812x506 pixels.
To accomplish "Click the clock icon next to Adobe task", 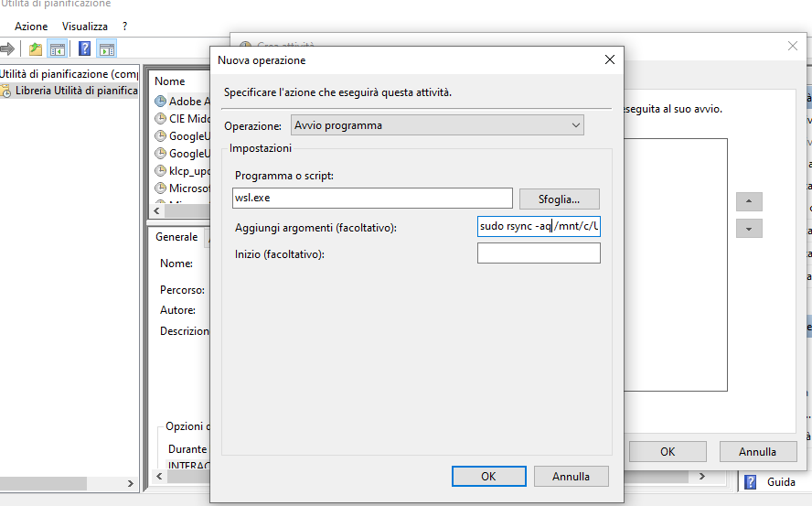I will point(161,101).
